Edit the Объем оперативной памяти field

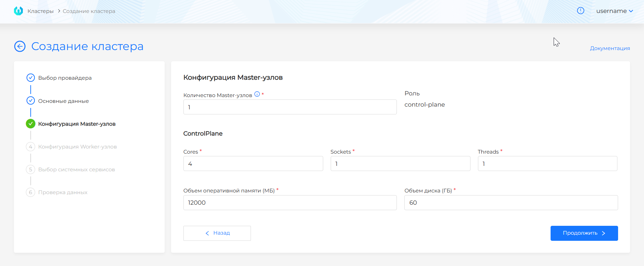tap(290, 203)
